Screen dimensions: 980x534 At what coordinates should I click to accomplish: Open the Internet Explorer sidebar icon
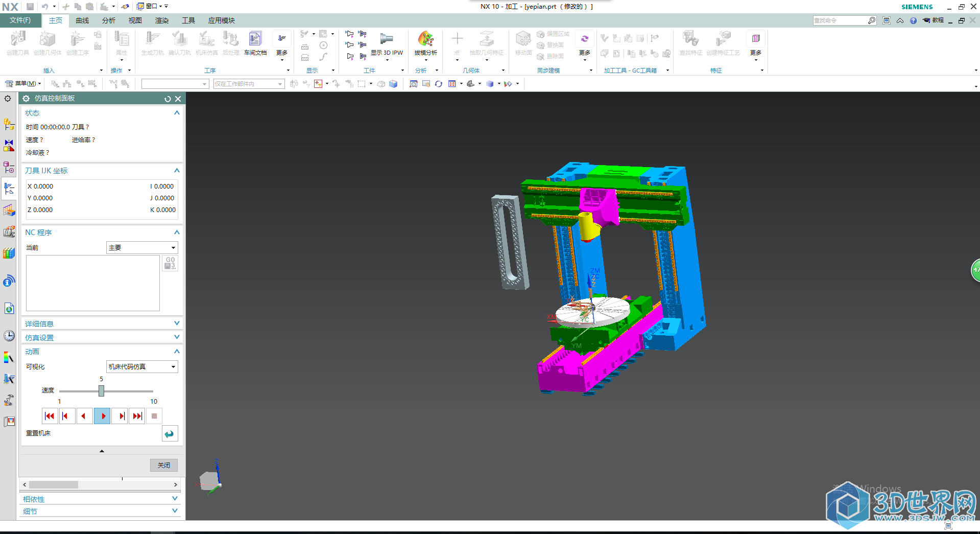(x=9, y=308)
